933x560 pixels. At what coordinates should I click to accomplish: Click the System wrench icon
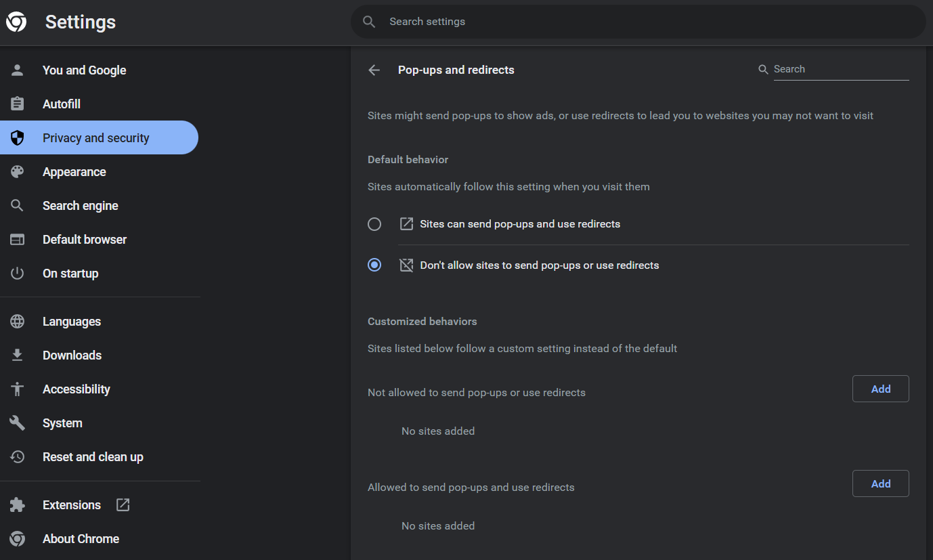click(x=18, y=423)
